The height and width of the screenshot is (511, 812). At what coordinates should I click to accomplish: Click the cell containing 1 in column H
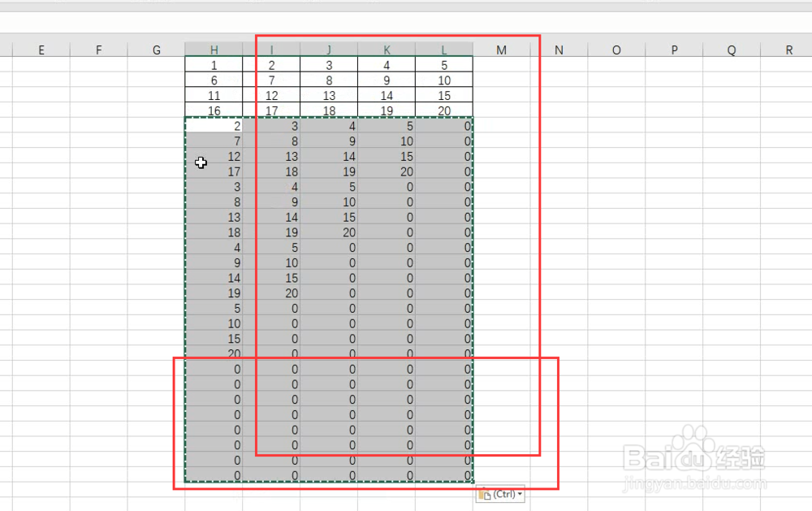point(214,65)
